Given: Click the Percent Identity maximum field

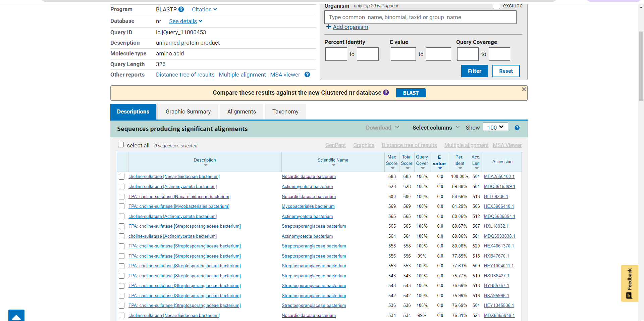Looking at the screenshot, I should click(368, 54).
